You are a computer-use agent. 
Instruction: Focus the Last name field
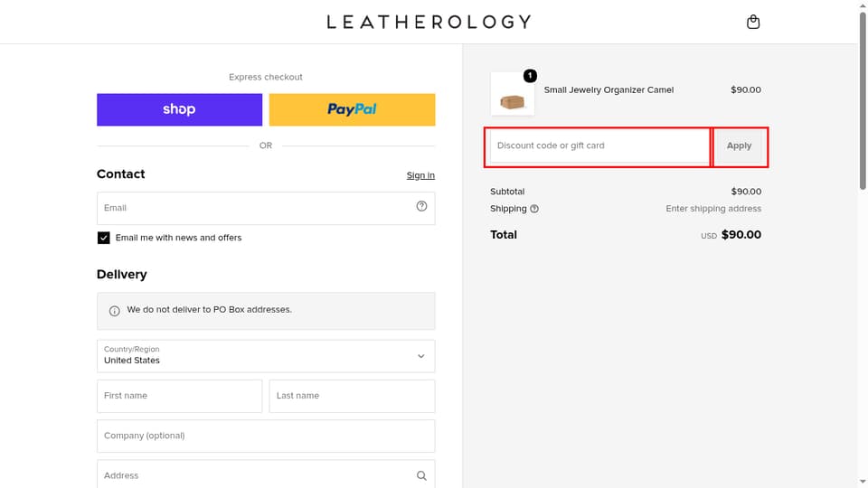352,396
